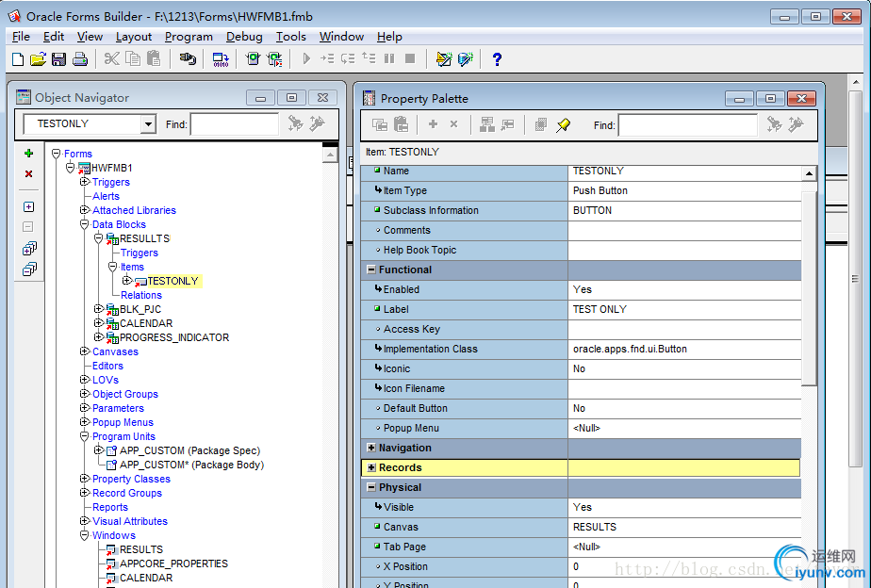The width and height of the screenshot is (871, 588).
Task: Collapse the Functional property group
Action: pyautogui.click(x=371, y=270)
